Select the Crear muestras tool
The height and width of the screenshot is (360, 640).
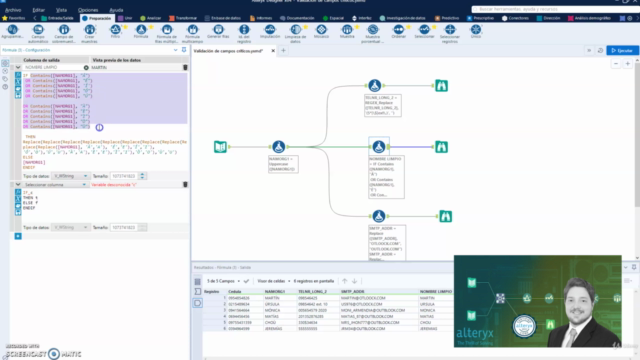89,33
